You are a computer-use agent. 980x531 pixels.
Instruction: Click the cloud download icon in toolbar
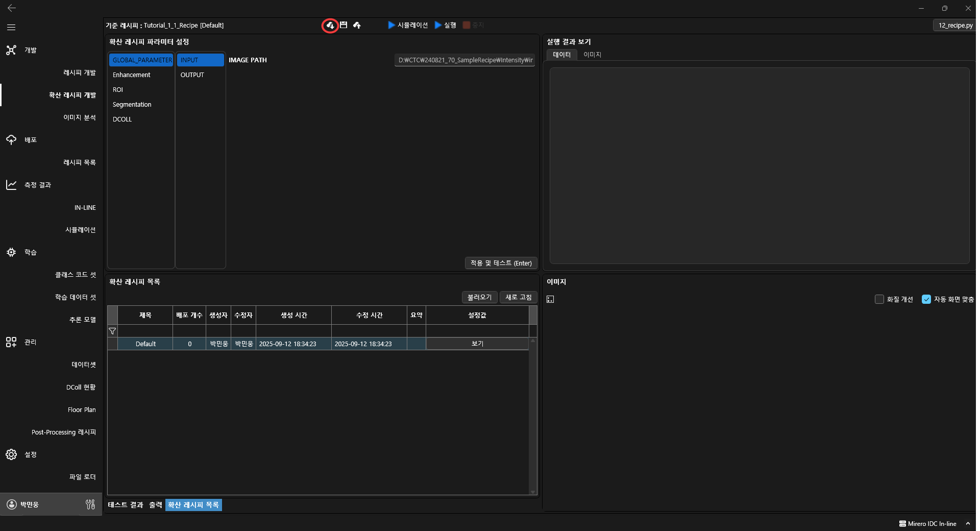coord(330,25)
